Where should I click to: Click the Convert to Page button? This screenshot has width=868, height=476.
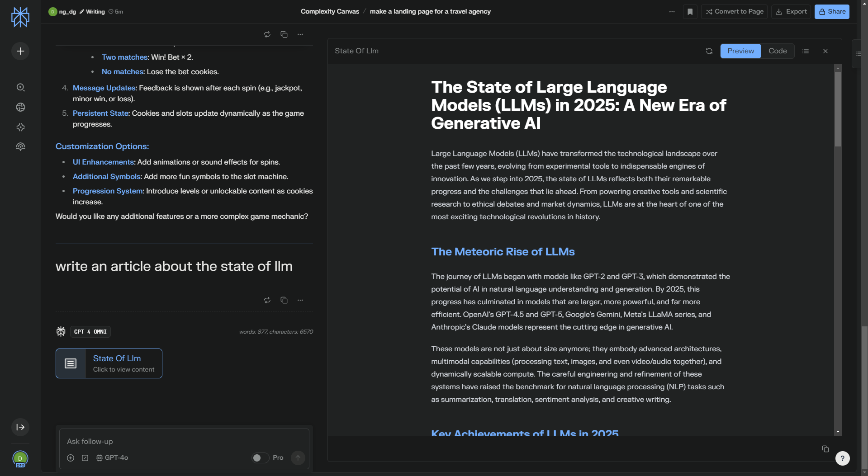click(x=734, y=12)
